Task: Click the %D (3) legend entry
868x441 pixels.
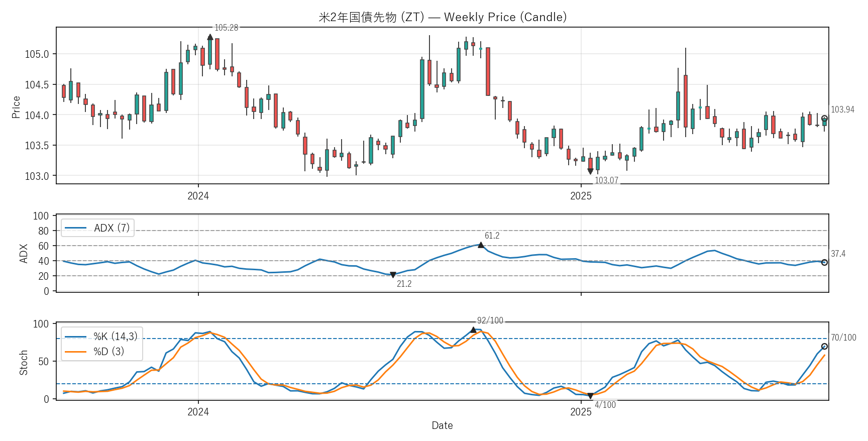Action: coord(95,351)
